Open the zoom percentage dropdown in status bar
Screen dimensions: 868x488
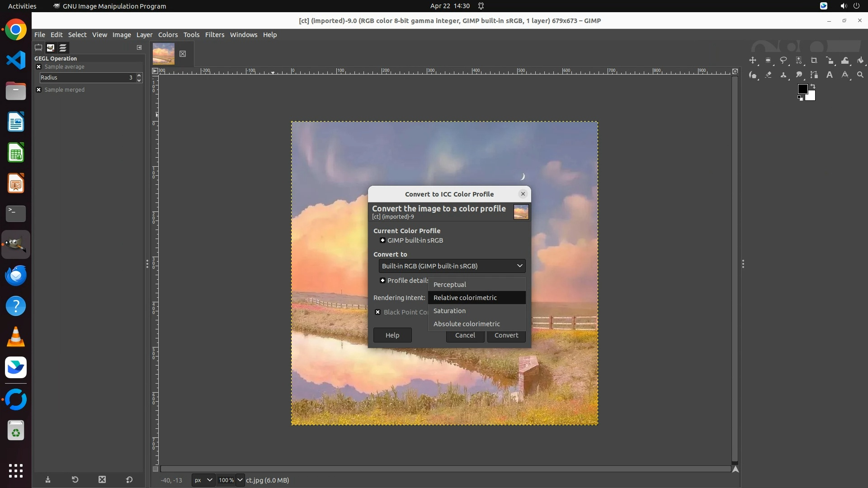pos(240,480)
